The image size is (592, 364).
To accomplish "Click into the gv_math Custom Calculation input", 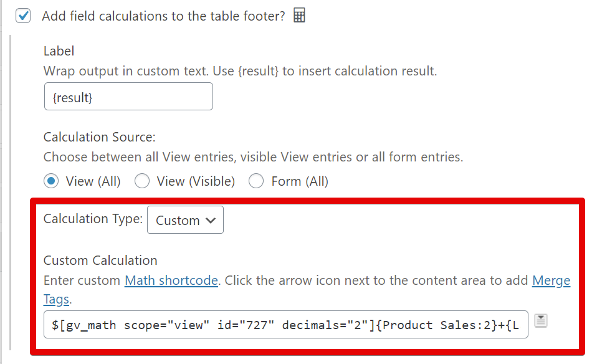I will pyautogui.click(x=286, y=324).
